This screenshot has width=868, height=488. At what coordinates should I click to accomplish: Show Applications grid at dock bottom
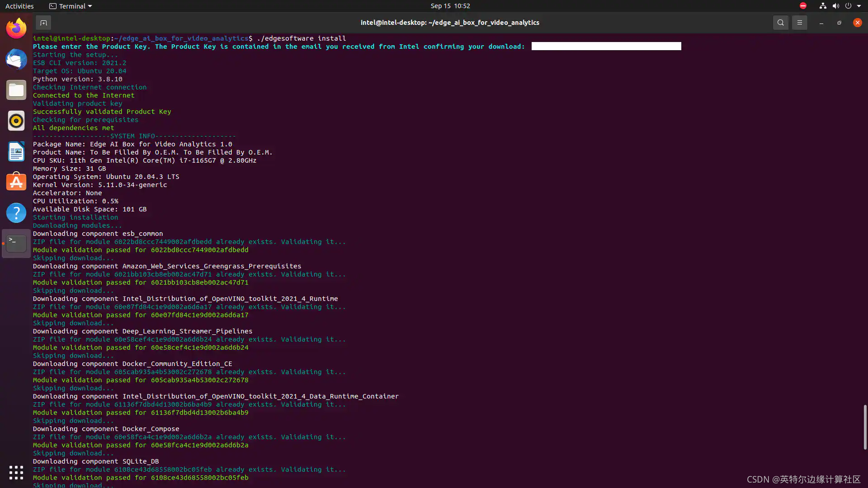(16, 472)
